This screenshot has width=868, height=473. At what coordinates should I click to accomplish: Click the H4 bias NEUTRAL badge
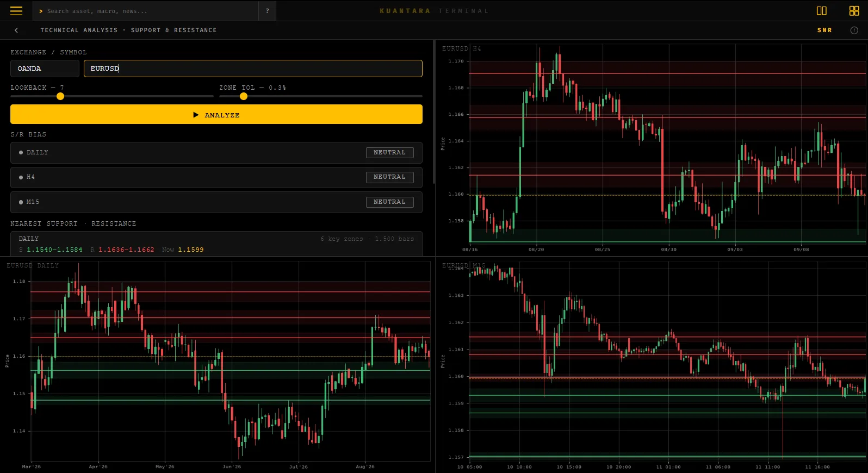[x=389, y=177]
